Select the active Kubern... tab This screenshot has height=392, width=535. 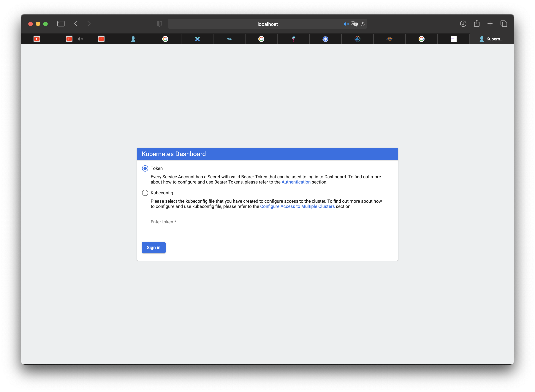point(492,39)
